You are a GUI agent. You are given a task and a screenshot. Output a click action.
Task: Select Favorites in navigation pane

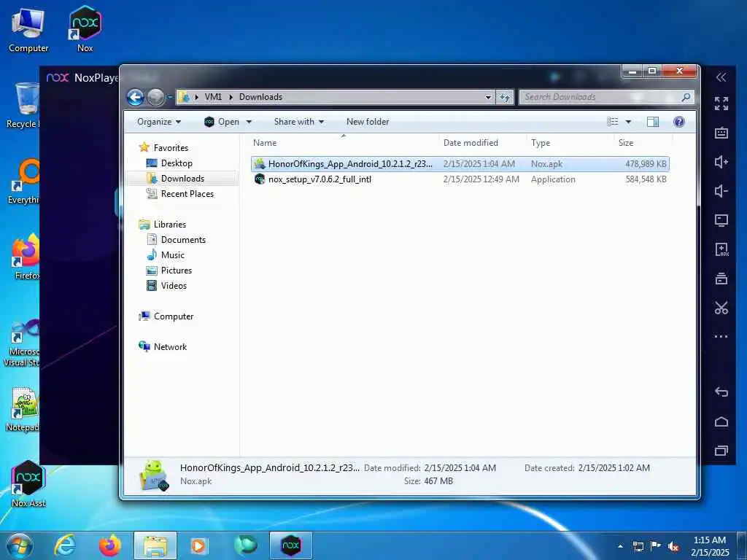[x=163, y=147]
